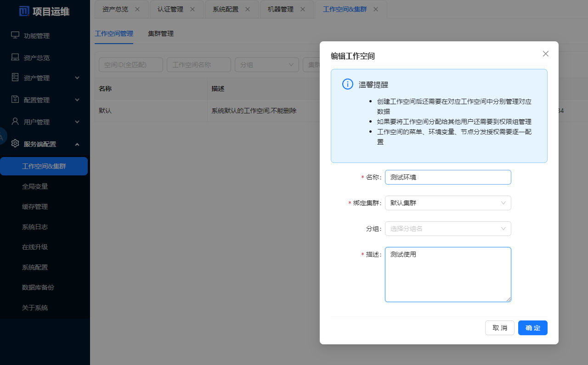Click the 用户管理 person icon in sidebar
This screenshot has width=588, height=365.
(15, 122)
